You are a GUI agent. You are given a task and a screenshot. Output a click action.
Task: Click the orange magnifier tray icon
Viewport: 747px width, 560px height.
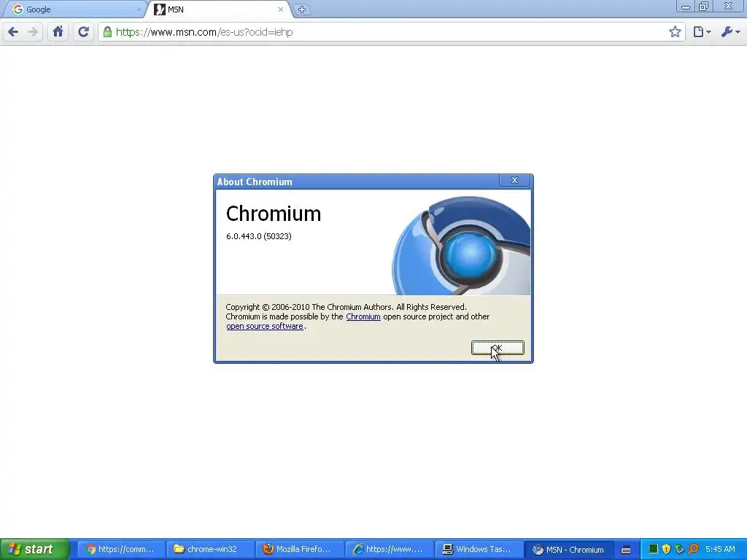tap(693, 549)
